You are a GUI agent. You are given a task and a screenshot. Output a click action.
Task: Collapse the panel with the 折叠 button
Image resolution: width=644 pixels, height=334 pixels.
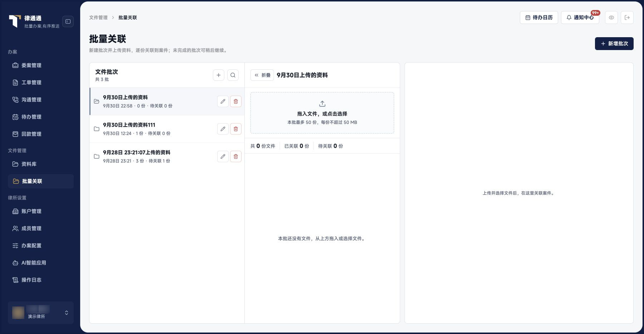click(262, 75)
